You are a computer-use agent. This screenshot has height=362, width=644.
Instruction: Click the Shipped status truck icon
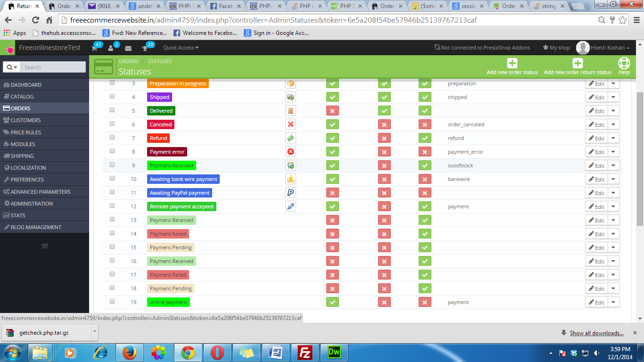click(x=290, y=97)
